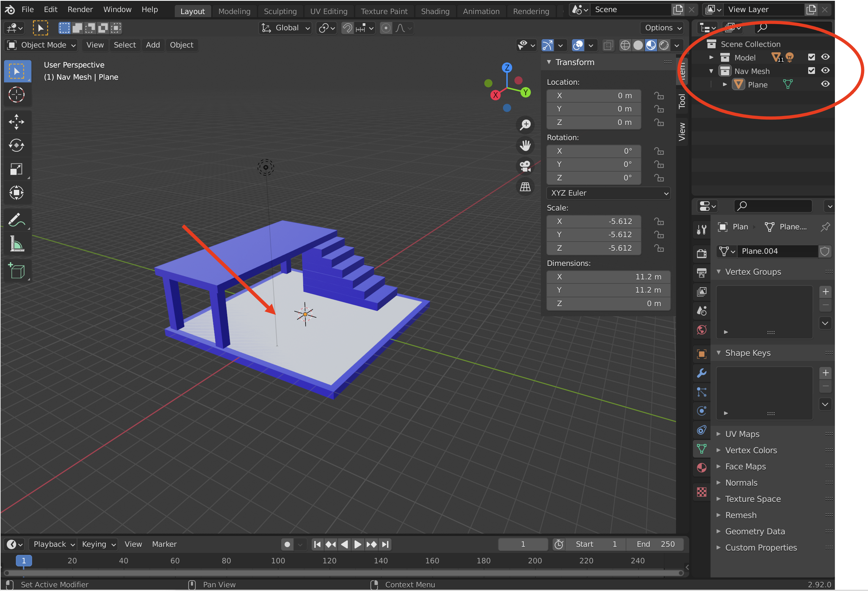Expand the UV Maps panel
868x591 pixels.
742,434
